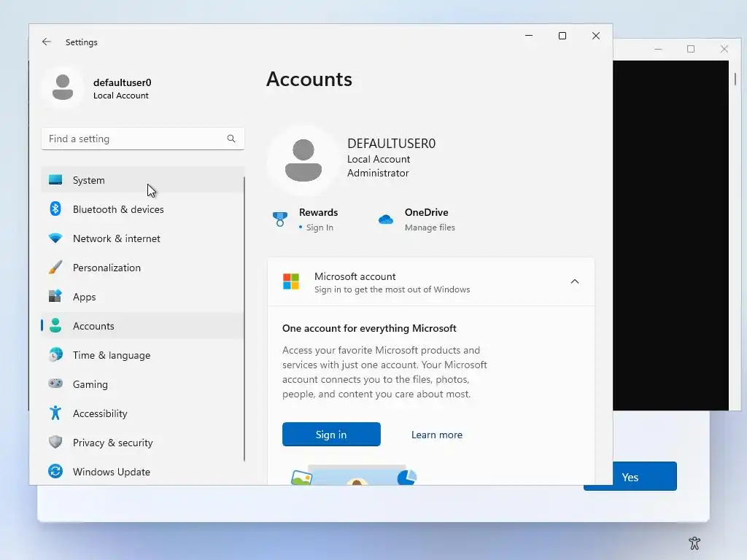The image size is (747, 560).
Task: Maximize the Settings window
Action: [562, 36]
